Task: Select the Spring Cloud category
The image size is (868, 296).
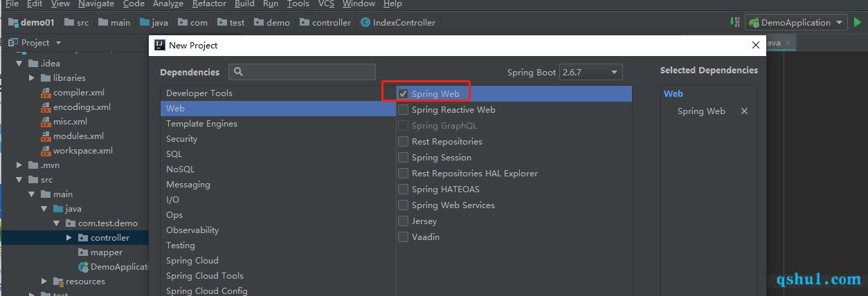Action: coord(278,261)
